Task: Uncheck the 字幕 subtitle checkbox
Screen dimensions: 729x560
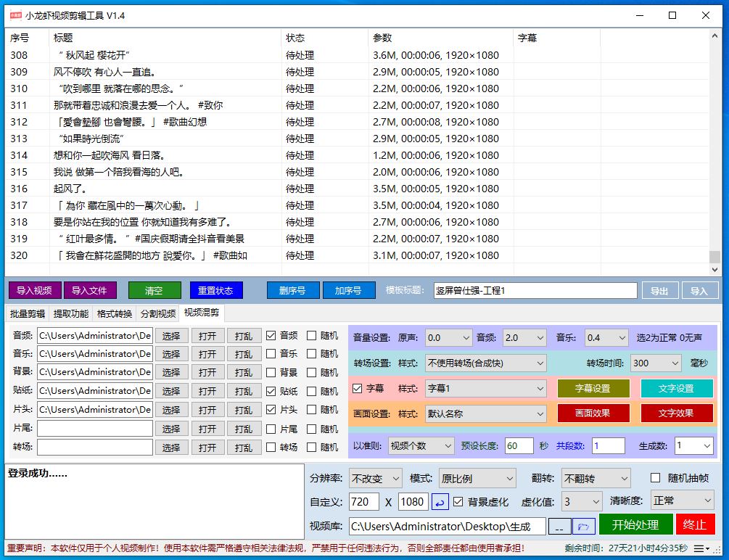Action: click(x=357, y=389)
